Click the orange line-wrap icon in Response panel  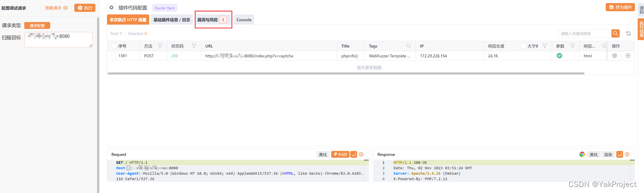pyautogui.click(x=620, y=154)
